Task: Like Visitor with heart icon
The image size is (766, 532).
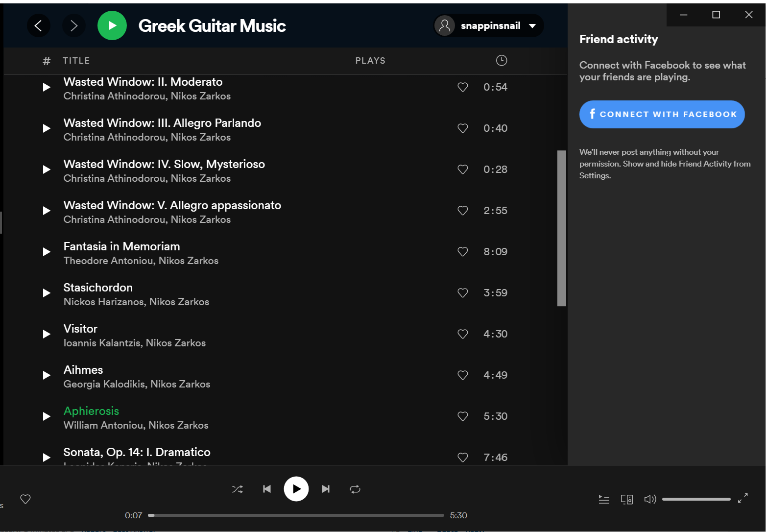Action: pyautogui.click(x=462, y=334)
